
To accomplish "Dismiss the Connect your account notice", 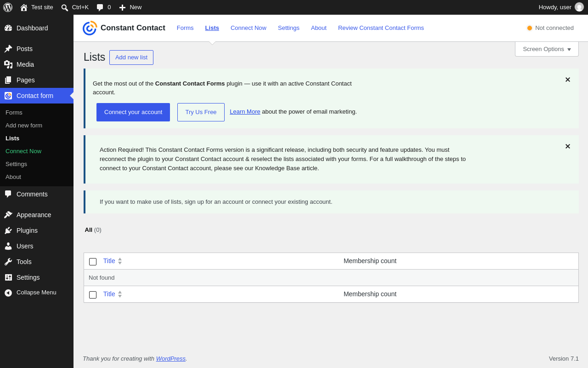I will click(x=567, y=80).
